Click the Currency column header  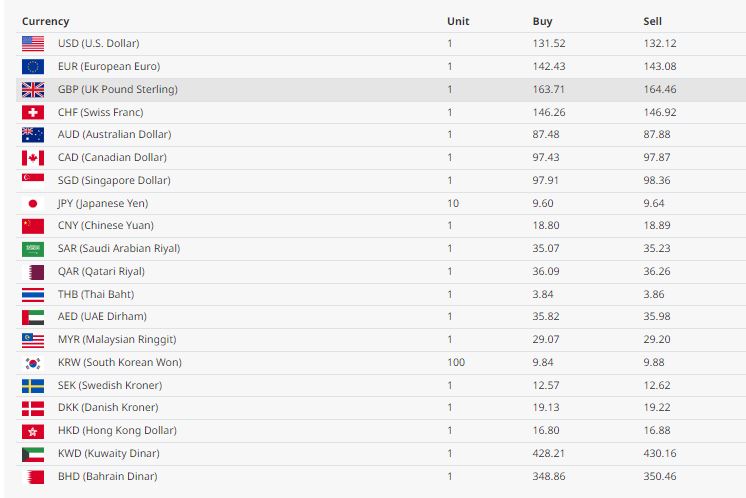point(46,21)
